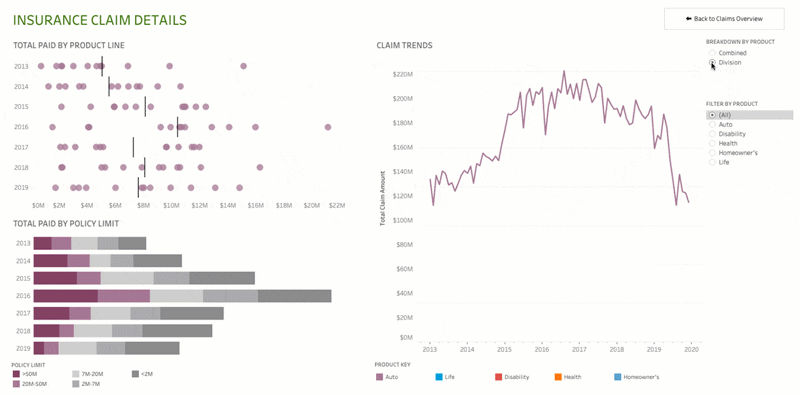Click the Life blue legend swatch
Viewport: 800px width, 395px height.
[438, 377]
